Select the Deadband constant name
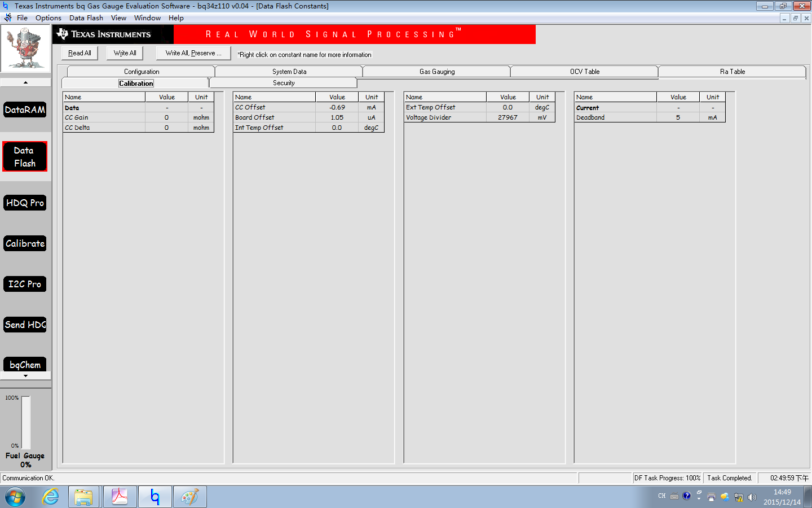 click(590, 117)
